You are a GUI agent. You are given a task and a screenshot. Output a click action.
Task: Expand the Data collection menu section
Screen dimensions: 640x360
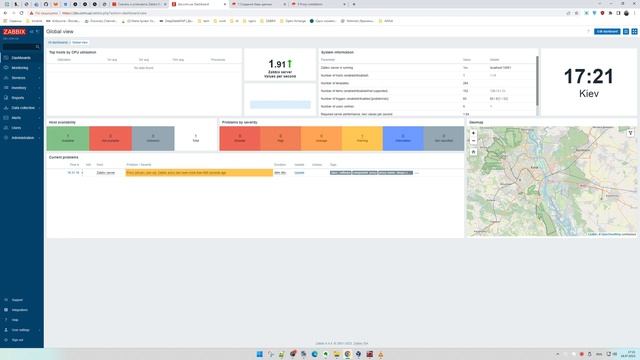click(21, 108)
